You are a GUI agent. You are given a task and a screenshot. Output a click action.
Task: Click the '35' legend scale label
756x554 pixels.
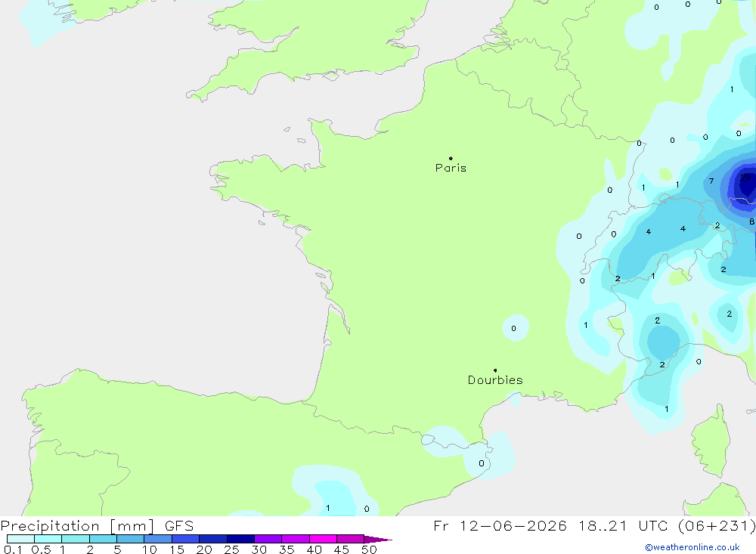tap(287, 549)
